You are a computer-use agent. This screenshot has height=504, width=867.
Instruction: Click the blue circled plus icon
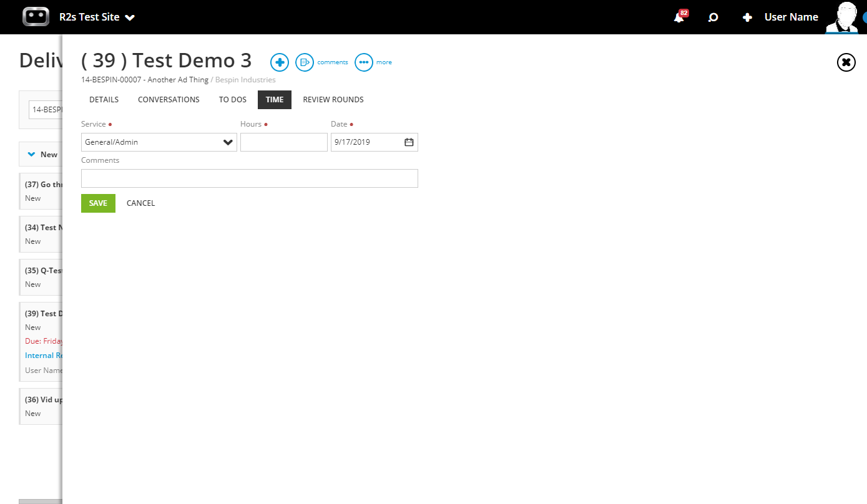pos(280,62)
